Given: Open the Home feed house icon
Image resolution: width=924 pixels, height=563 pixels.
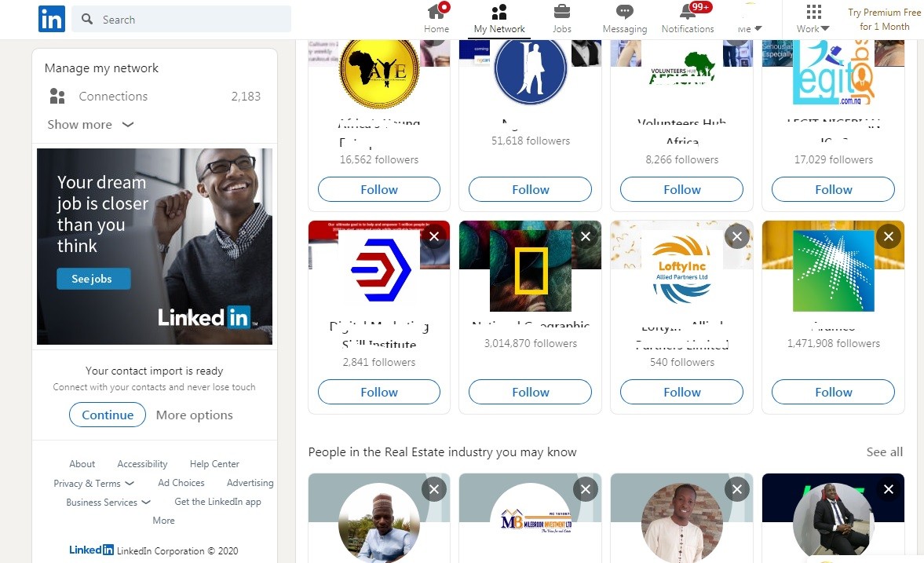Looking at the screenshot, I should (x=436, y=12).
